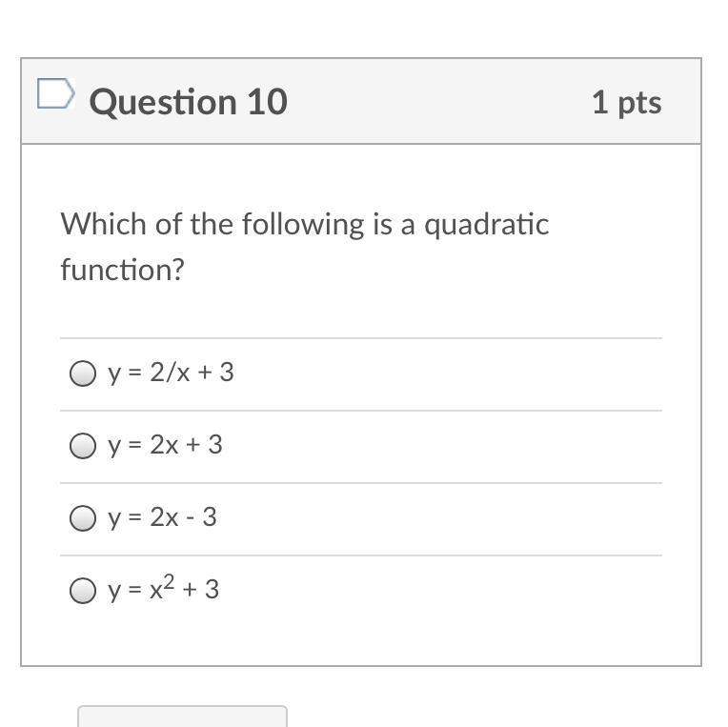728x727 pixels.
Task: Click the empty space in the gray header bar between Question 10 and 1 pts
Action: tap(438, 102)
